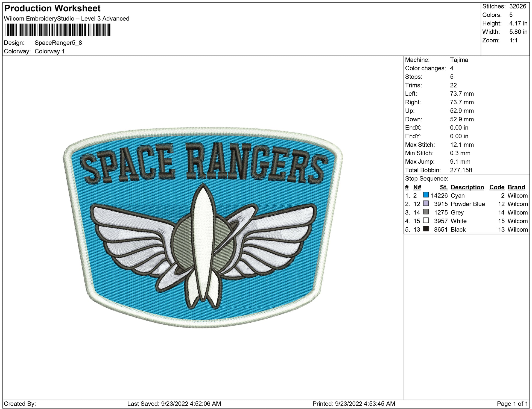Click the Stitches count value 32026

click(518, 6)
